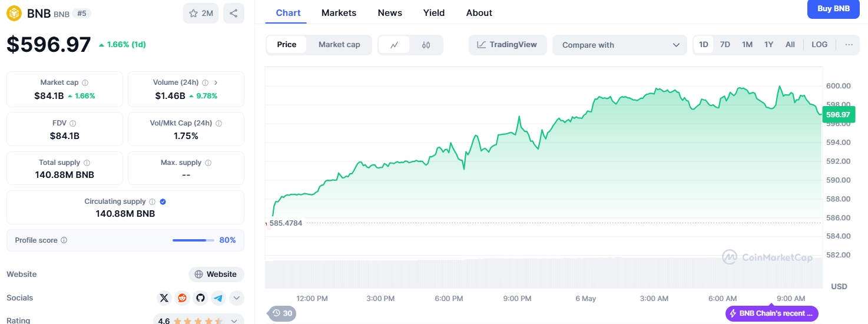Open Volume (24h) info icon

click(206, 83)
